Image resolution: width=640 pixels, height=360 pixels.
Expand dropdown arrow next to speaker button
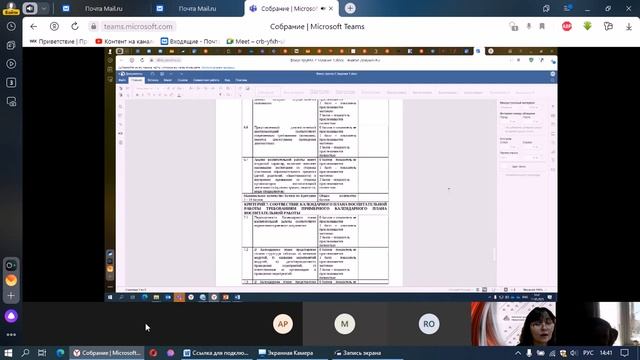click(44, 8)
